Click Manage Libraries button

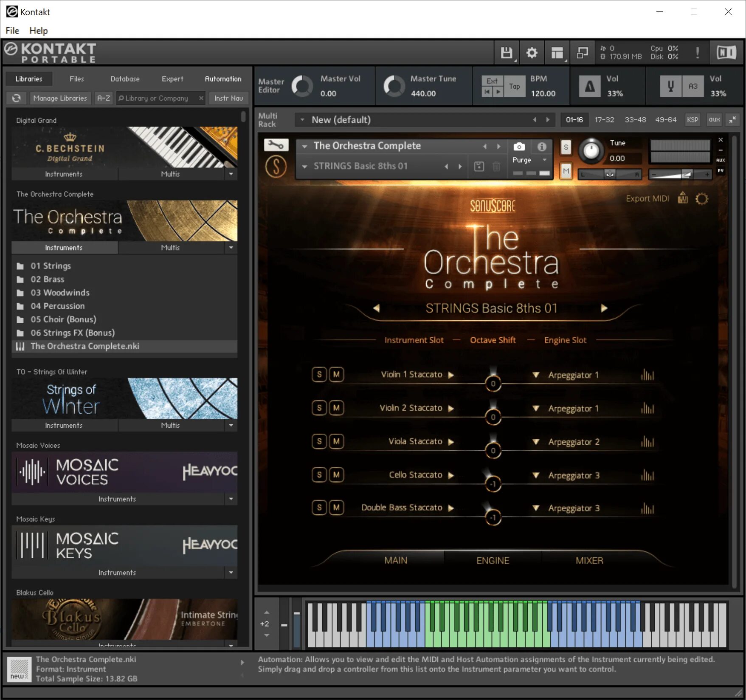(x=60, y=98)
